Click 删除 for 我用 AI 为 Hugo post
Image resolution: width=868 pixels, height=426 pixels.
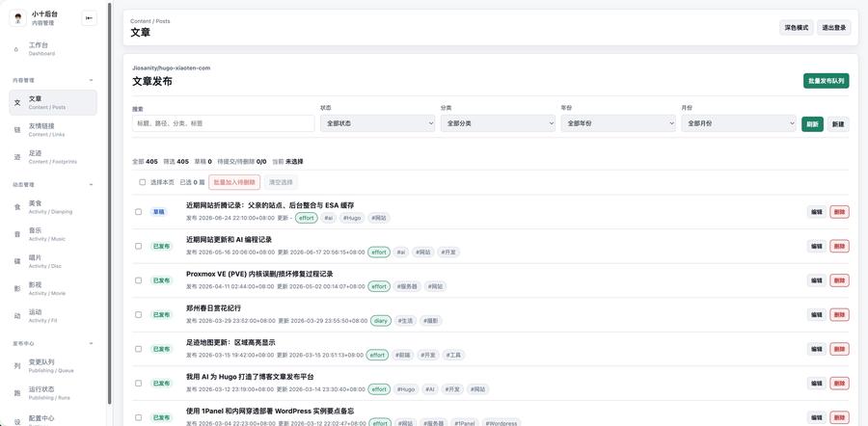point(839,383)
